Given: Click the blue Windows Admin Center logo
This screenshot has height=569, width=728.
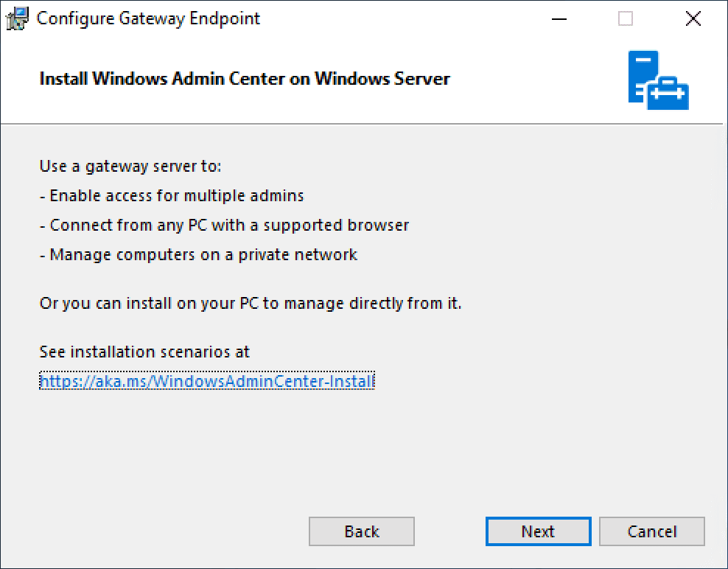Looking at the screenshot, I should (658, 80).
